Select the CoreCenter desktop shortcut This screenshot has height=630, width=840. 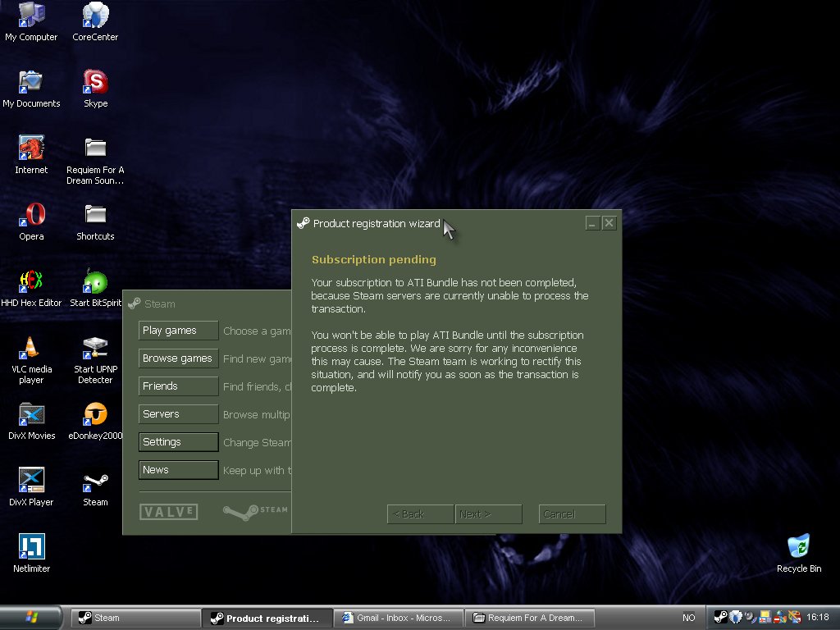coord(95,22)
